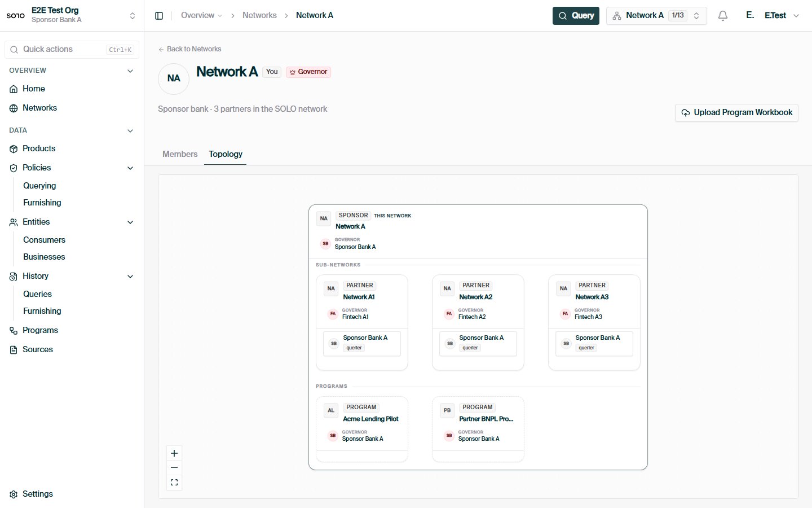This screenshot has width=812, height=508.
Task: Click the Programs icon in sidebar
Action: [x=14, y=331]
